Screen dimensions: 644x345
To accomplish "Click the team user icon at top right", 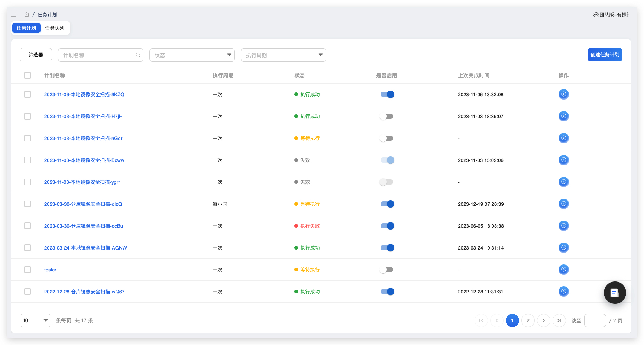I will tap(596, 14).
